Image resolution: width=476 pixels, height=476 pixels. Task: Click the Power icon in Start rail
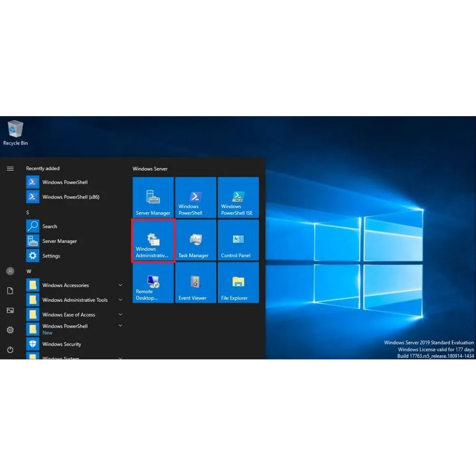[10, 350]
